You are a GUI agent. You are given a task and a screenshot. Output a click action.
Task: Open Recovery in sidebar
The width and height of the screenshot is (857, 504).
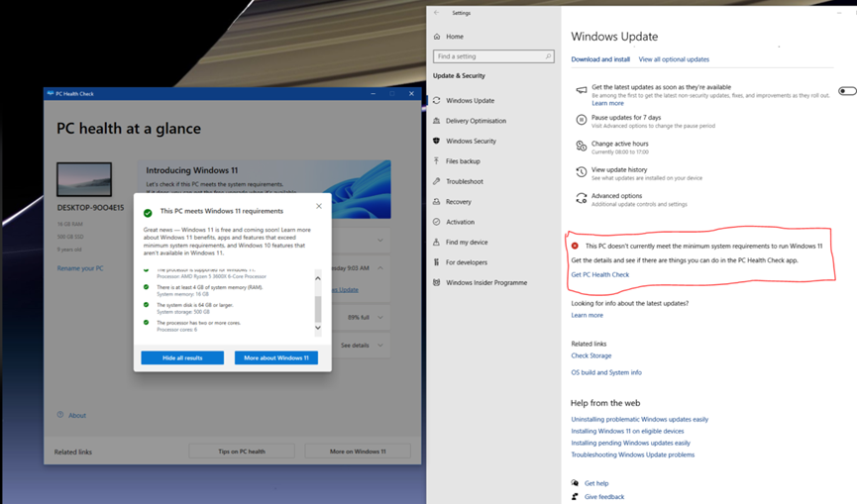click(458, 201)
